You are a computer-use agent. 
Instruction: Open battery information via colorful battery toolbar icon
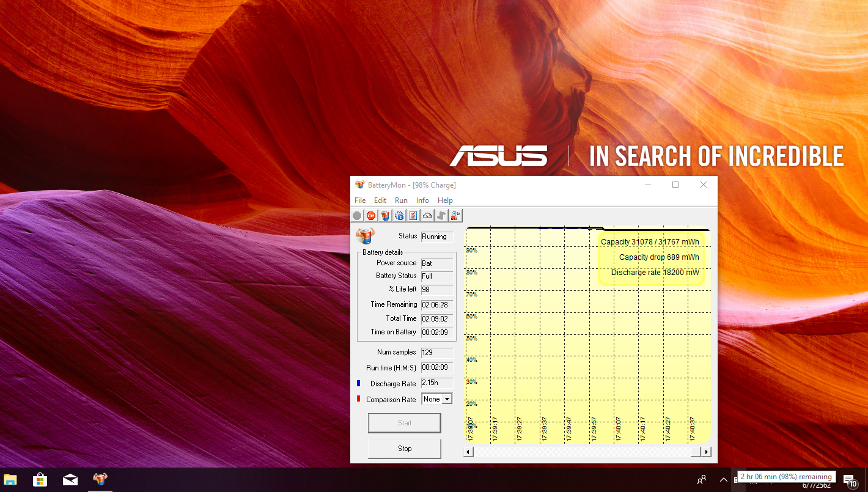coord(385,216)
